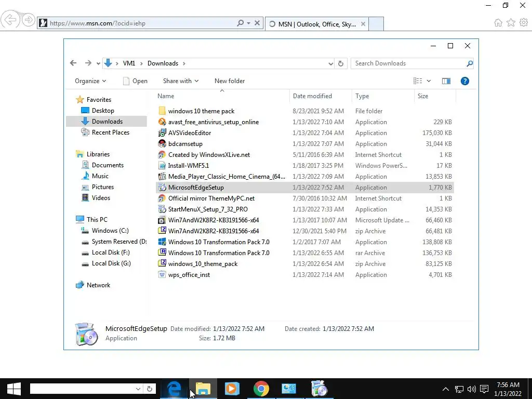
Task: Click the change view icon
Action: [418, 81]
